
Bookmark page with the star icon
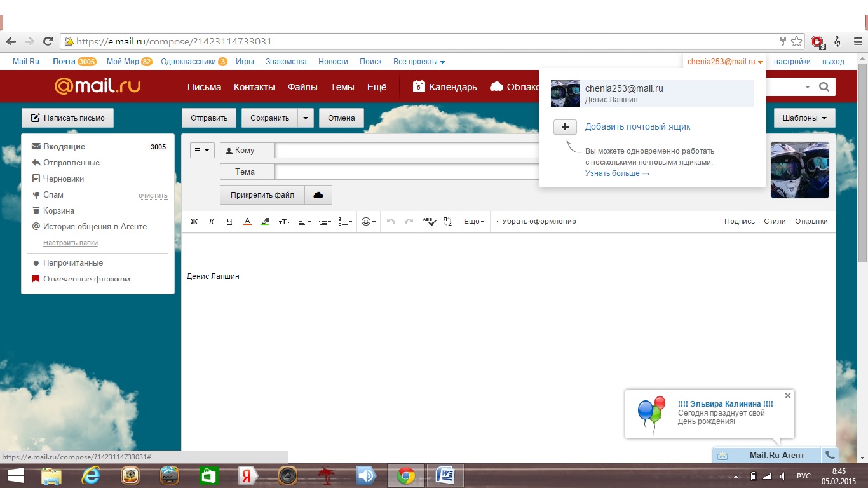pyautogui.click(x=797, y=41)
